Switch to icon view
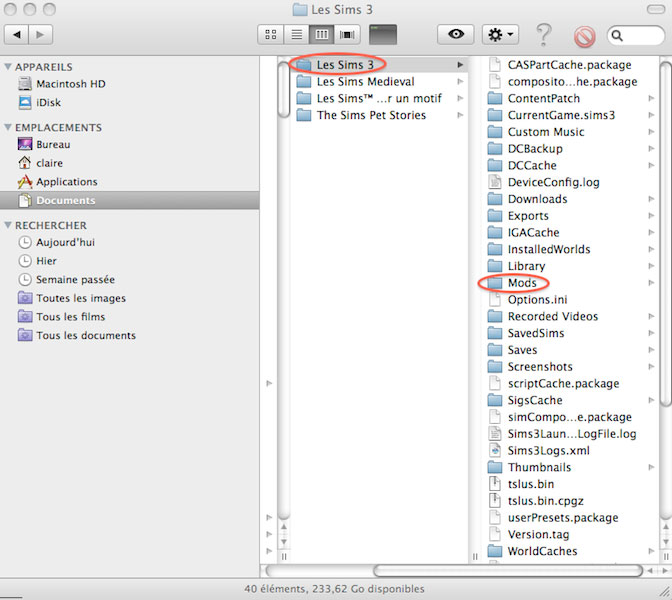Viewport: 672px width, 600px height. click(x=270, y=35)
